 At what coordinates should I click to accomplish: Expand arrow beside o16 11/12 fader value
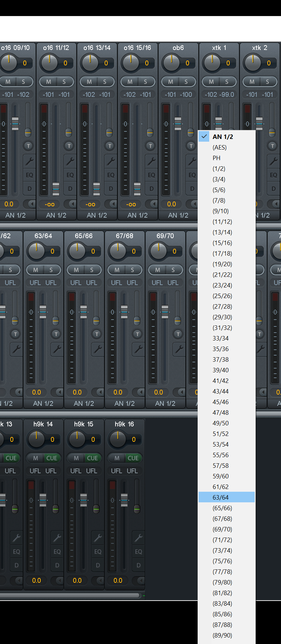click(70, 204)
